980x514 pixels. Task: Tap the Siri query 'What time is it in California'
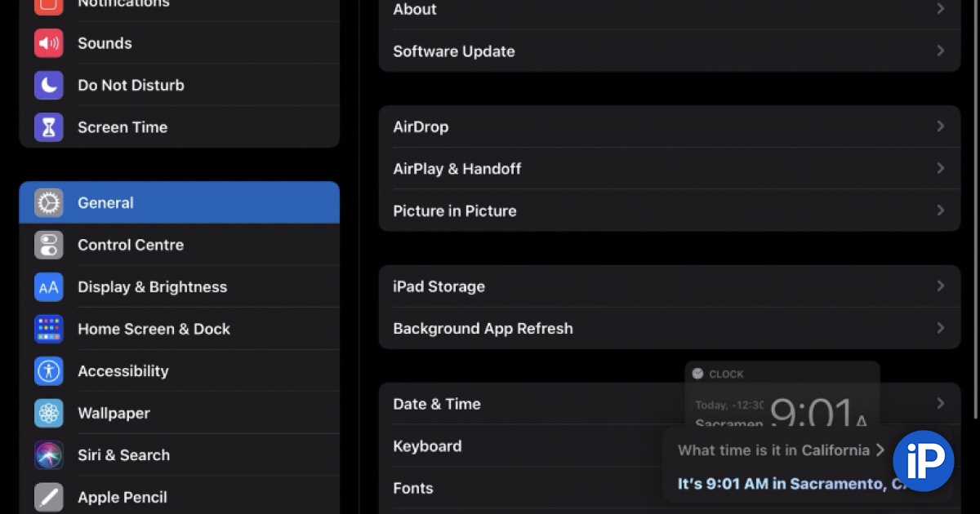tap(781, 450)
